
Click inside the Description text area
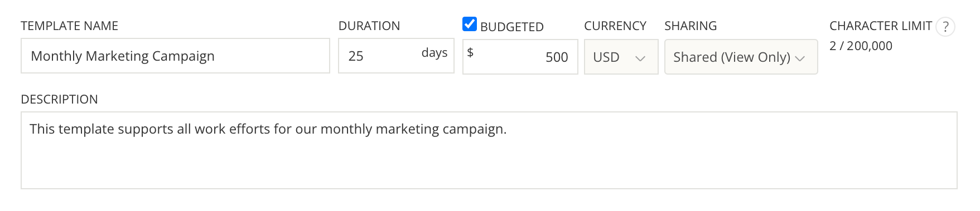[x=489, y=150]
